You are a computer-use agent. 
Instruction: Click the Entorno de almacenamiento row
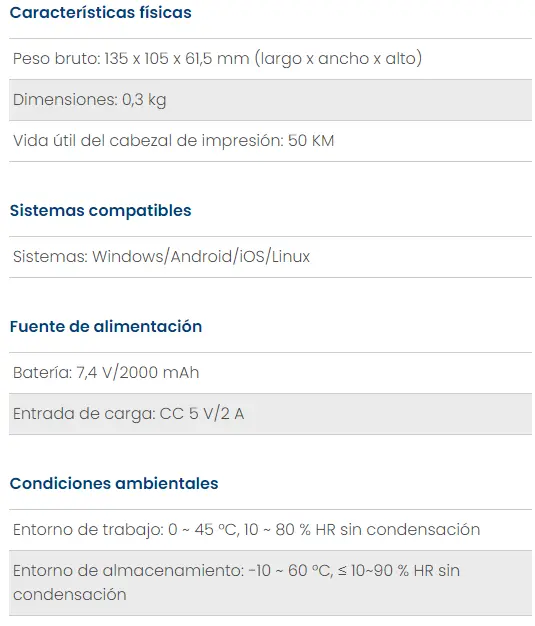[270, 583]
